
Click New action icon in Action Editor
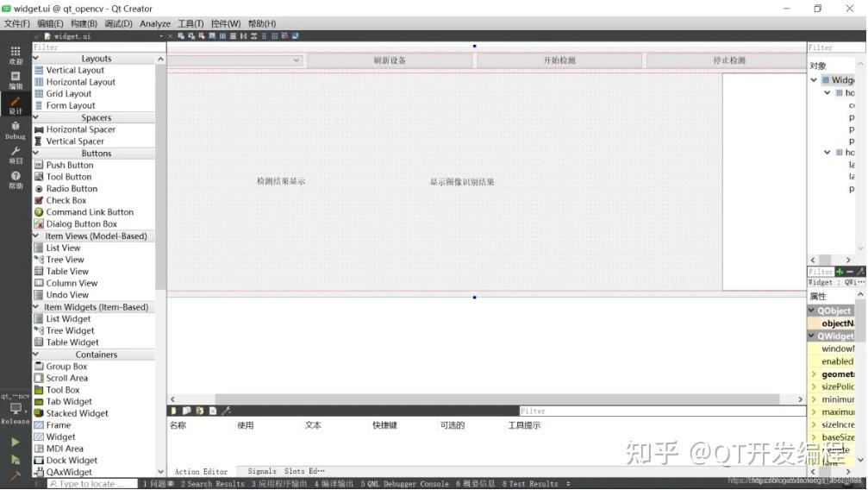pos(174,411)
